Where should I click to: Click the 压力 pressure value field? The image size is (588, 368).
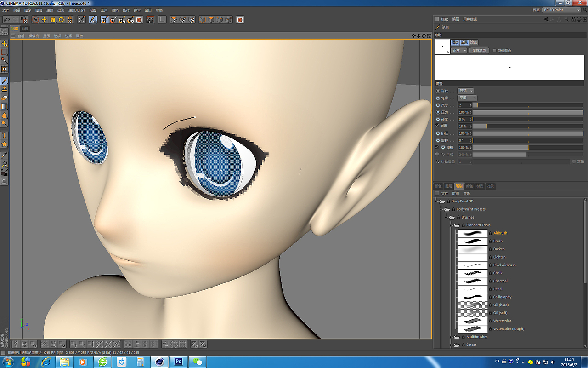[x=464, y=112]
